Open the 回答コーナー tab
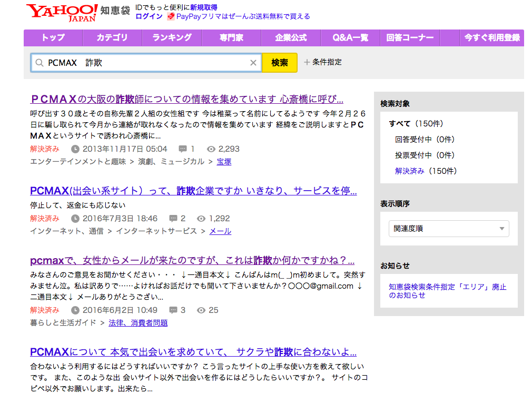The height and width of the screenshot is (393, 532). pos(410,38)
